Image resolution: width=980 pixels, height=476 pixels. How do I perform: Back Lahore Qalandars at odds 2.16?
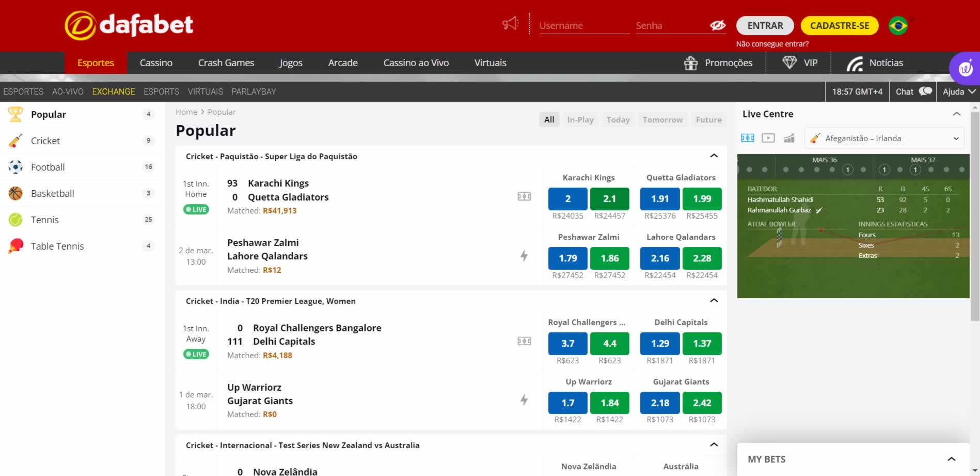(x=660, y=258)
